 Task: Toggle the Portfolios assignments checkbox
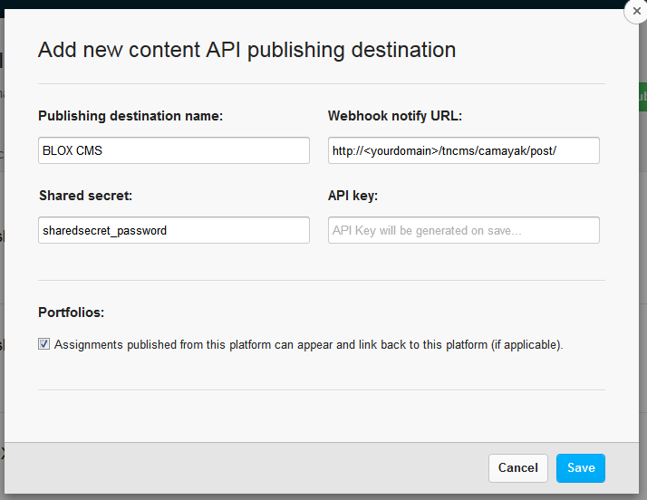[44, 344]
